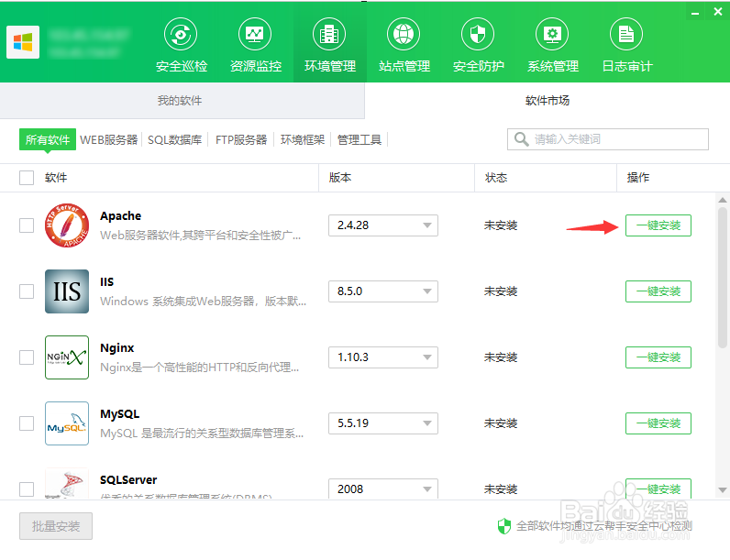This screenshot has width=730, height=560.
Task: Open the 安全防护 security protection section
Action: (478, 45)
